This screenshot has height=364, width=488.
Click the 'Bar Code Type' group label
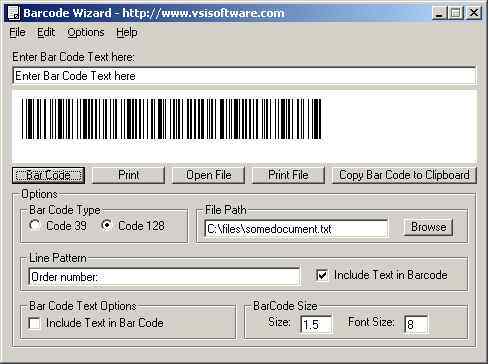pos(65,210)
